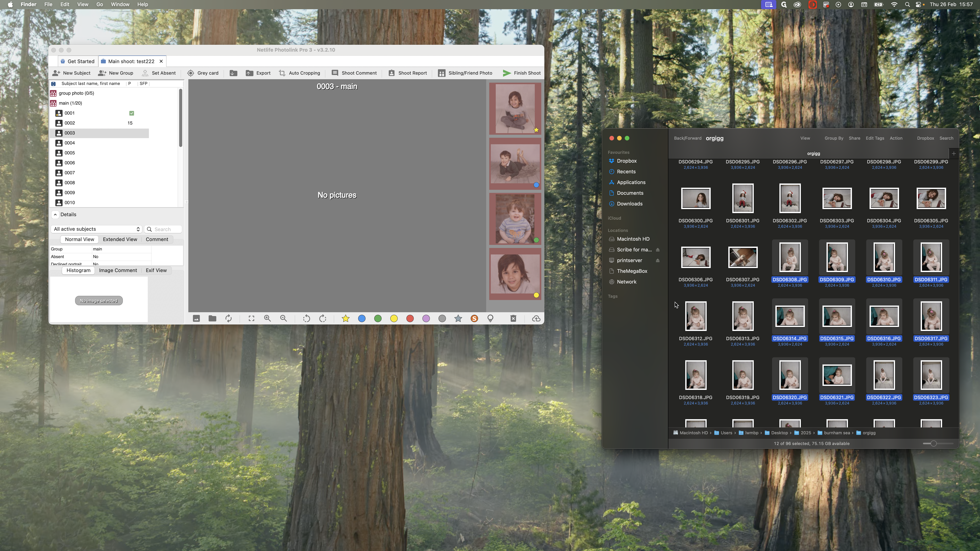Toggle the green checkbox for subject 0001

click(132, 113)
